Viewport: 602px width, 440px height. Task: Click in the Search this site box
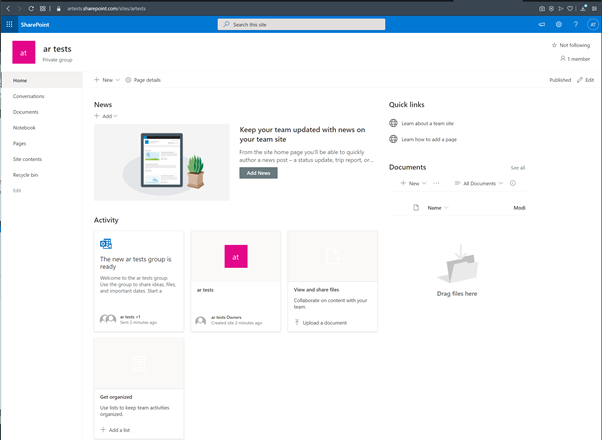pyautogui.click(x=301, y=25)
